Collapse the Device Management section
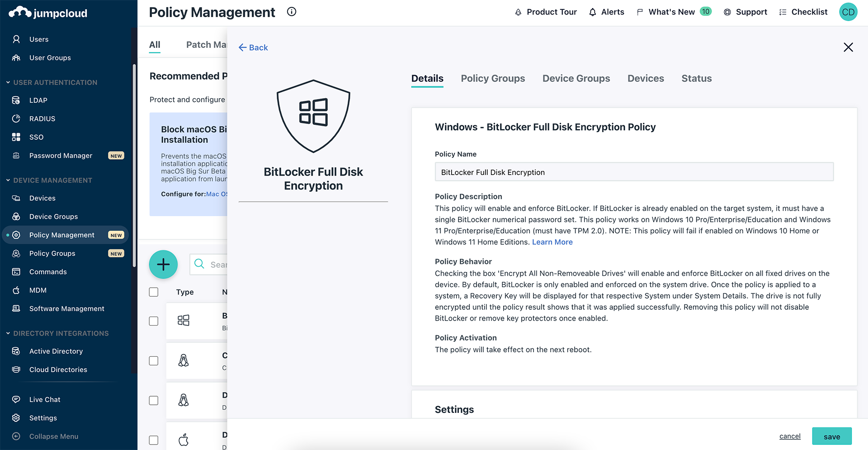 pos(8,180)
